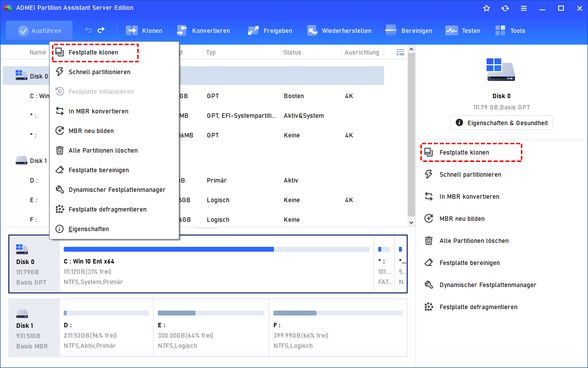
Task: Click the favorites star icon in title bar
Action: [487, 8]
